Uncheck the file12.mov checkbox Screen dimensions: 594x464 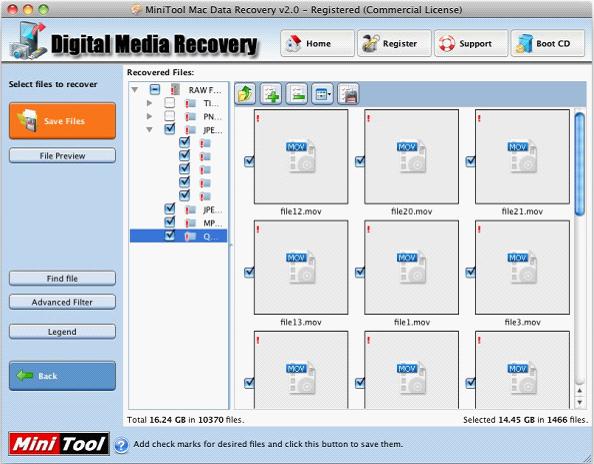(x=249, y=161)
